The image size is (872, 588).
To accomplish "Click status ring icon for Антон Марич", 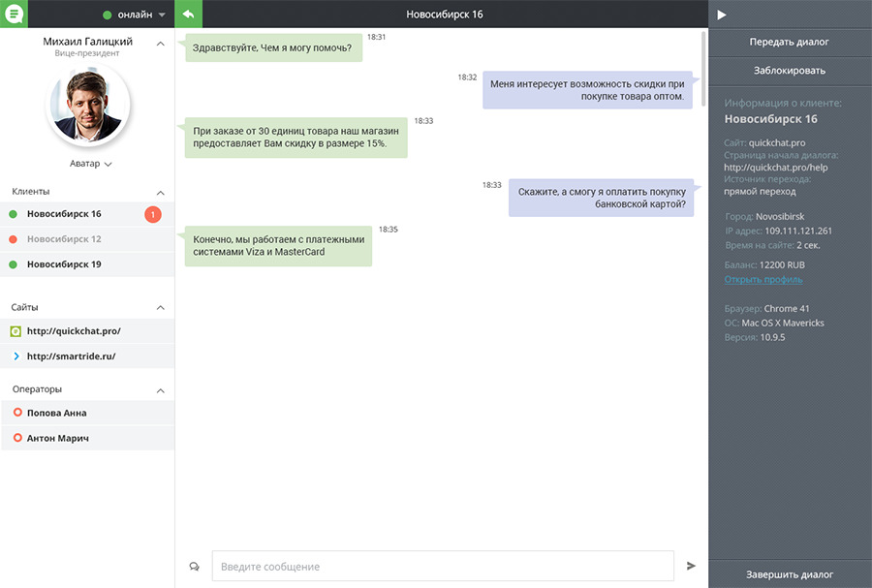I will [x=17, y=438].
